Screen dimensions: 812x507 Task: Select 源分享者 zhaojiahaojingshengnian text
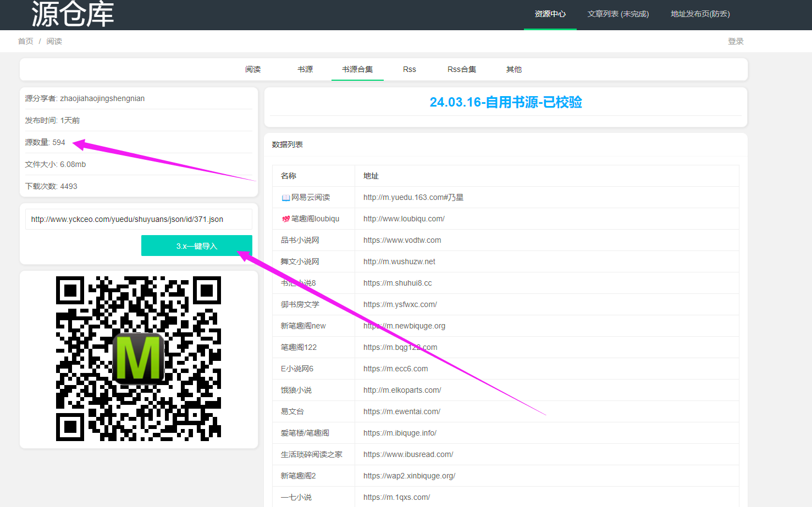(x=85, y=98)
